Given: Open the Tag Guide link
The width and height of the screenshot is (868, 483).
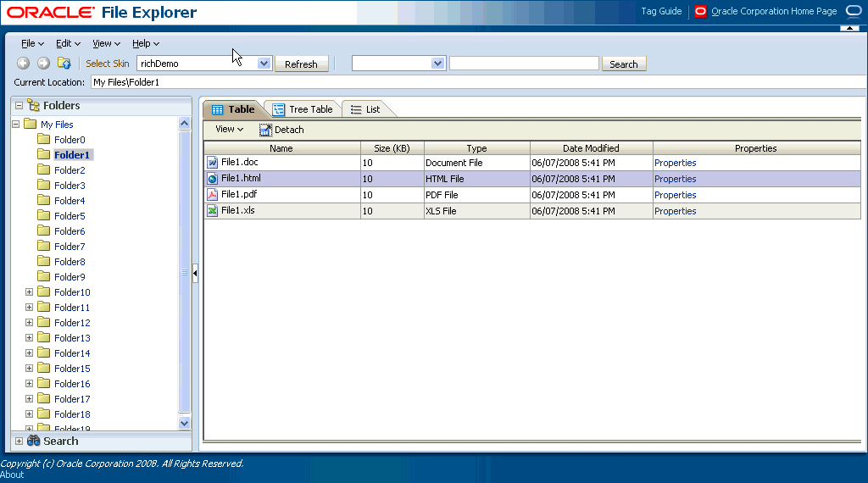Looking at the screenshot, I should click(x=661, y=11).
